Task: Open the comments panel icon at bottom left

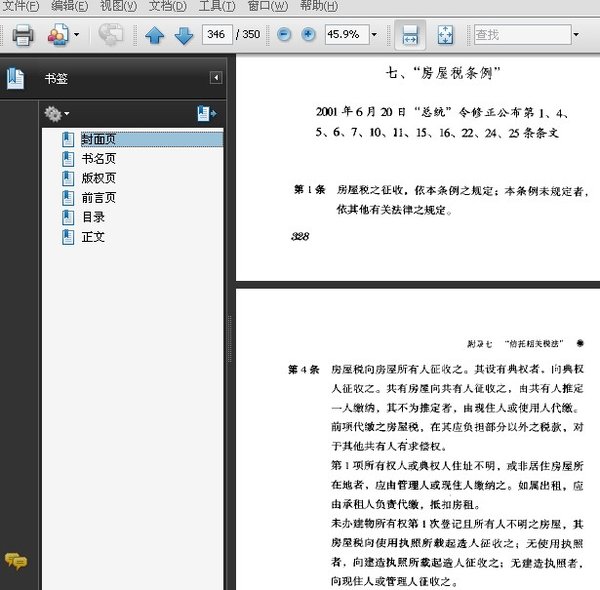Action: pos(15,561)
